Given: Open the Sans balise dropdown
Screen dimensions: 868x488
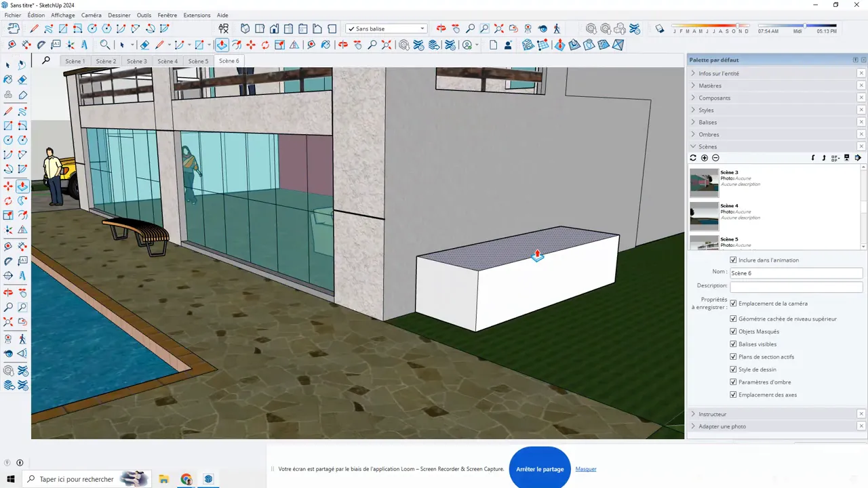Looking at the screenshot, I should pyautogui.click(x=422, y=28).
